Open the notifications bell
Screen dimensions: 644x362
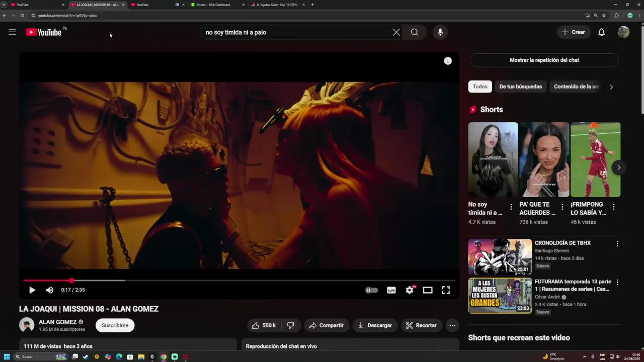[x=601, y=32]
